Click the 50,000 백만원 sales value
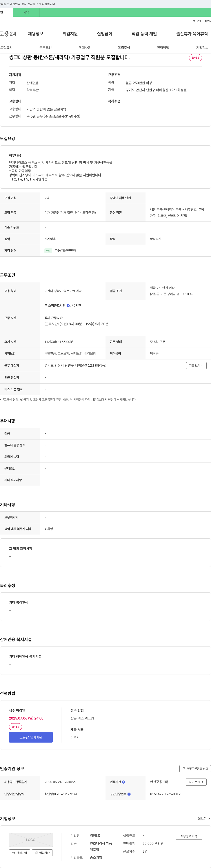The height and width of the screenshot is (868, 211). [153, 843]
